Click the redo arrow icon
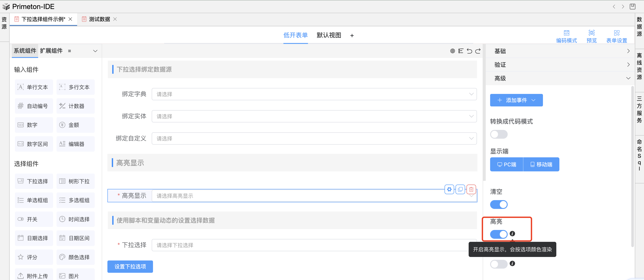Image resolution: width=644 pixels, height=280 pixels. pos(478,51)
